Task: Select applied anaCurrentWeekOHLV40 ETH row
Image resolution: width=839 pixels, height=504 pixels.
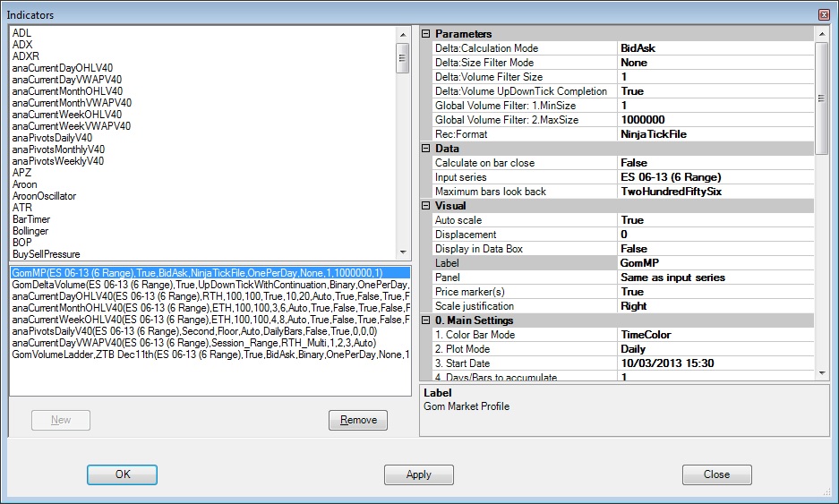Action: pyautogui.click(x=210, y=320)
